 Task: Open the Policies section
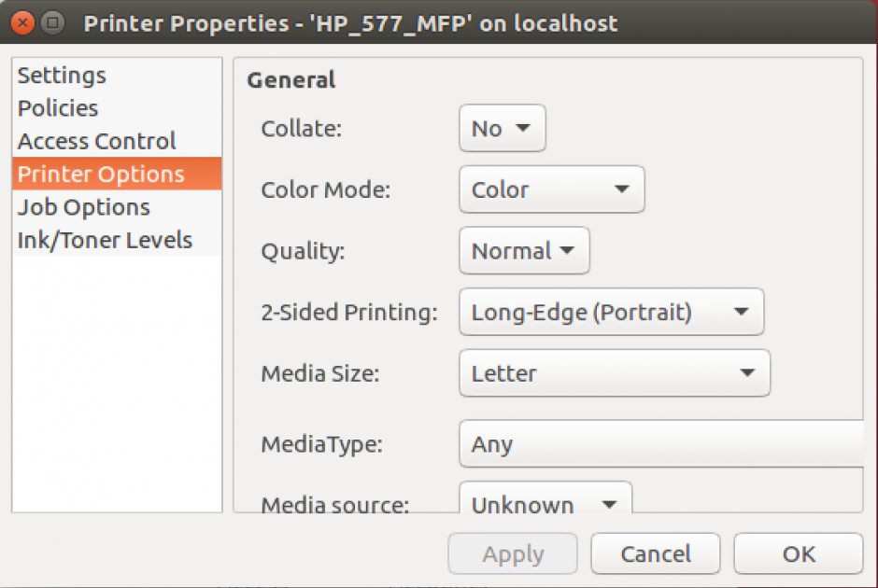57,107
